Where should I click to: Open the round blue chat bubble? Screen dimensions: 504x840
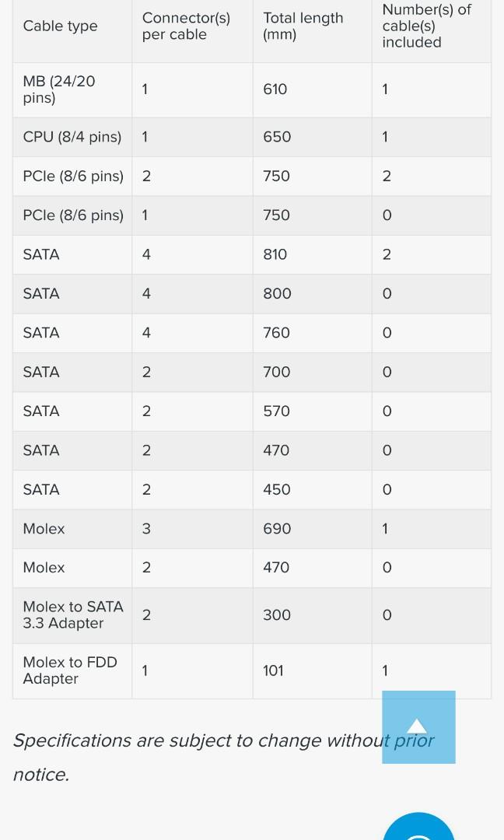click(x=419, y=827)
